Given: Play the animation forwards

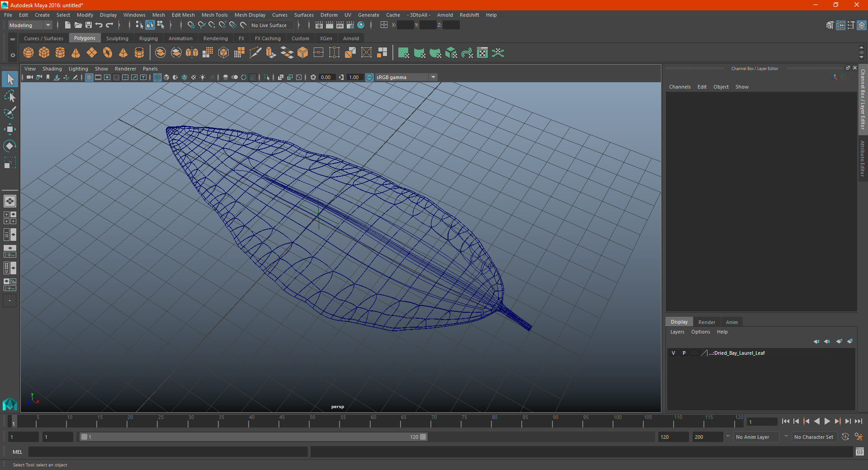Looking at the screenshot, I should click(x=827, y=421).
